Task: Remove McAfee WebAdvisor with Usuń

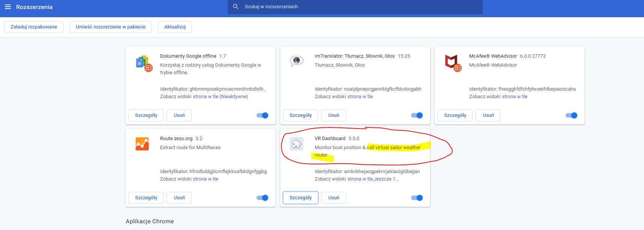Action: [488, 115]
